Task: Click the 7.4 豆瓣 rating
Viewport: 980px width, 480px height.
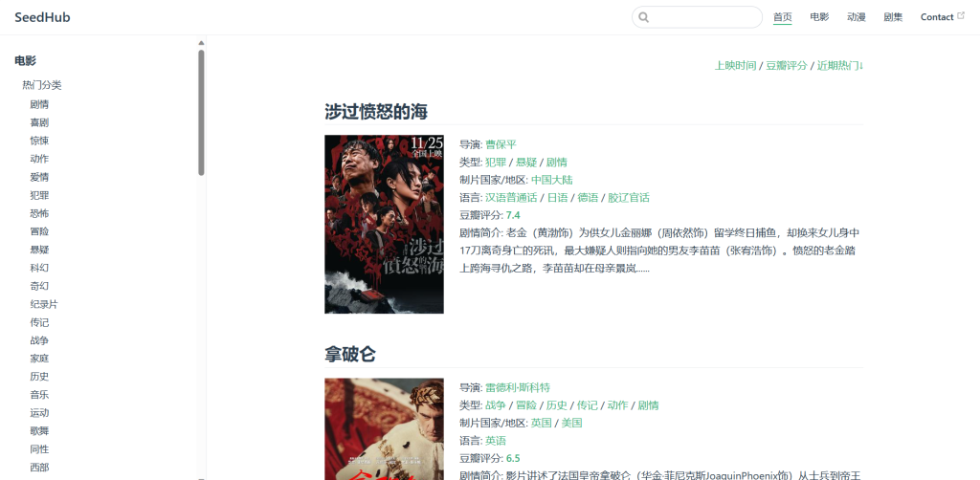Action: [x=513, y=215]
